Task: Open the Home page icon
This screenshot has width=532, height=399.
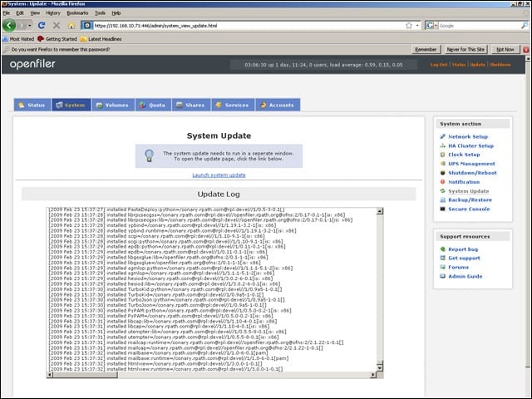Action: pos(71,26)
